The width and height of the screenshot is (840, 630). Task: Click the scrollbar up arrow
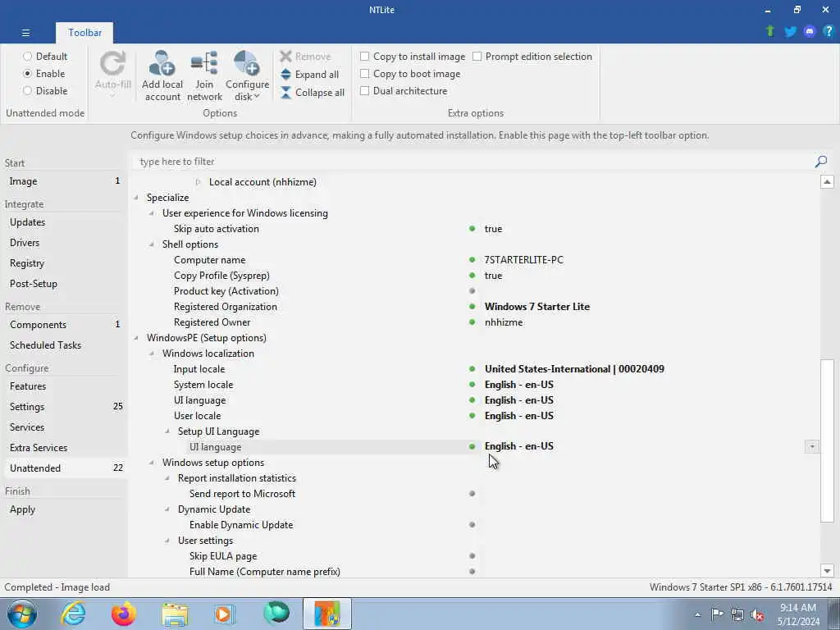point(827,181)
